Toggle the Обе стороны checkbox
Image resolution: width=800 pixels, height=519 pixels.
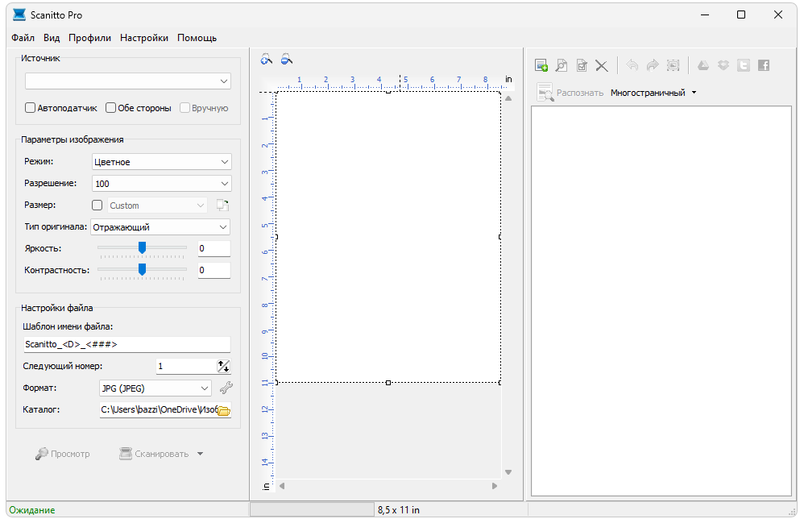click(x=111, y=108)
